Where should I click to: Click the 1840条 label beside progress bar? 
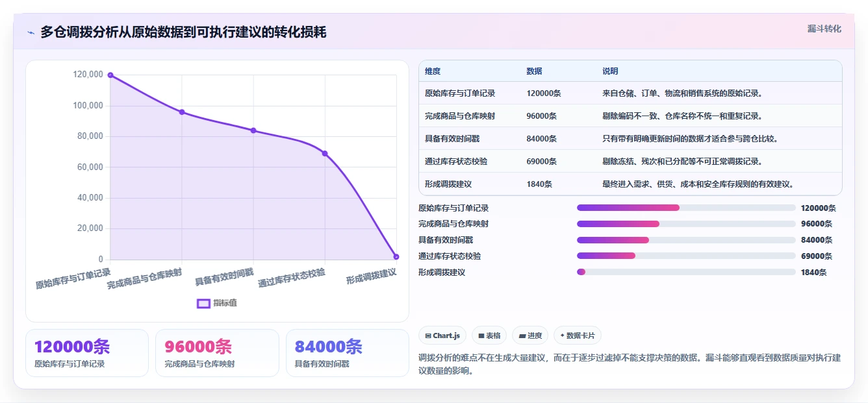click(814, 273)
